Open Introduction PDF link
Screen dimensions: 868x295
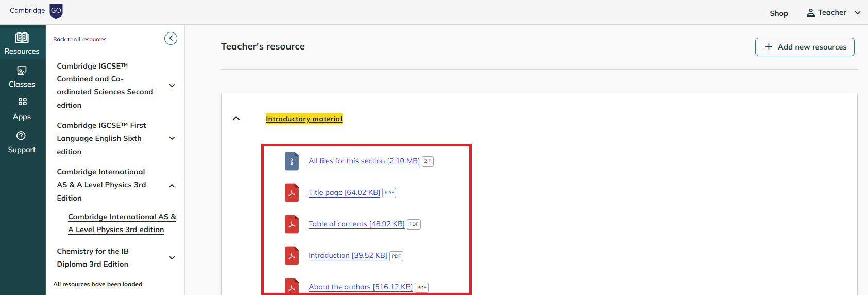click(348, 255)
